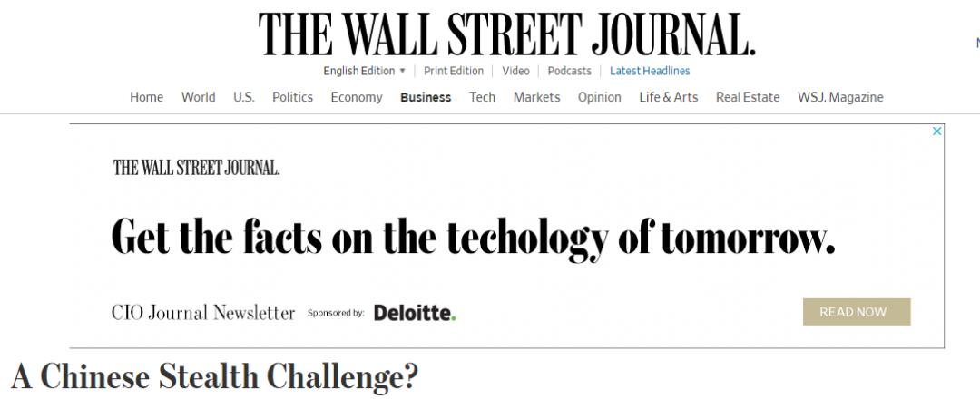Screen dimensions: 980x409
Task: Visit the Opinion section
Action: [600, 97]
